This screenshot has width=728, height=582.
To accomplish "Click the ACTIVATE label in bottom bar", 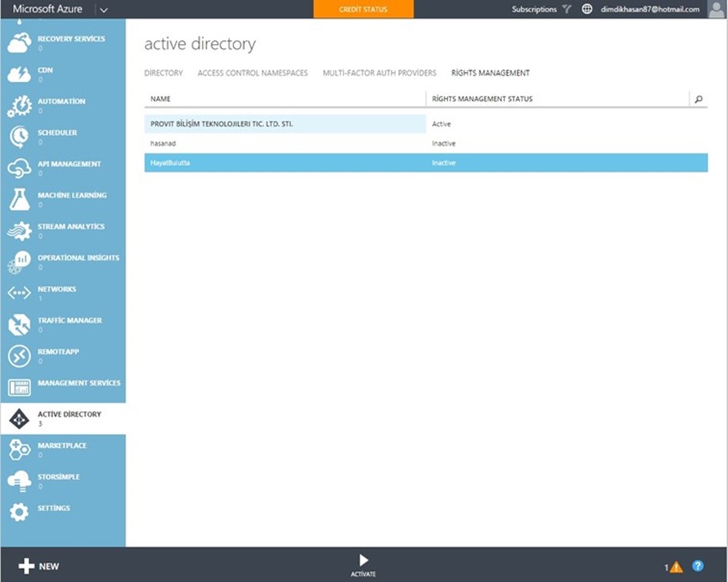I will [363, 574].
